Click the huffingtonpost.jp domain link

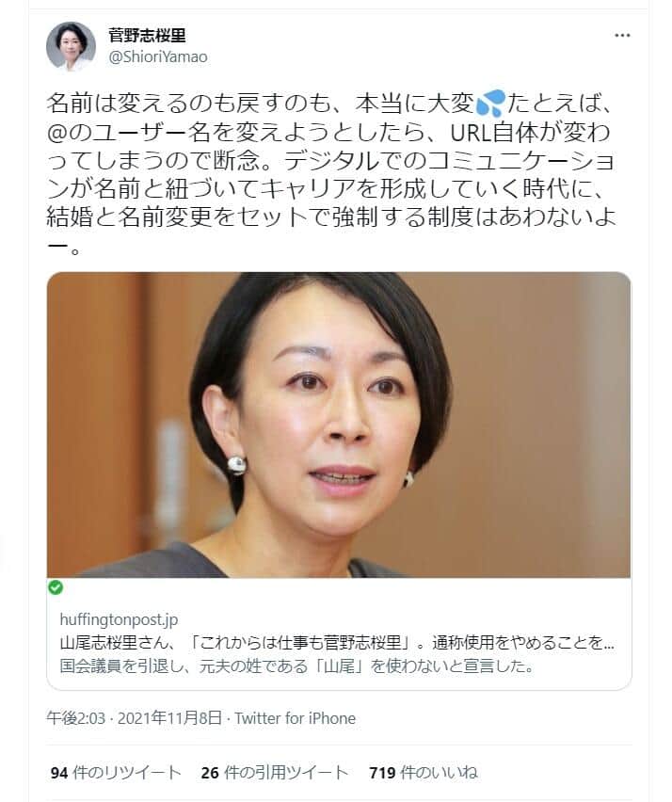(x=119, y=619)
